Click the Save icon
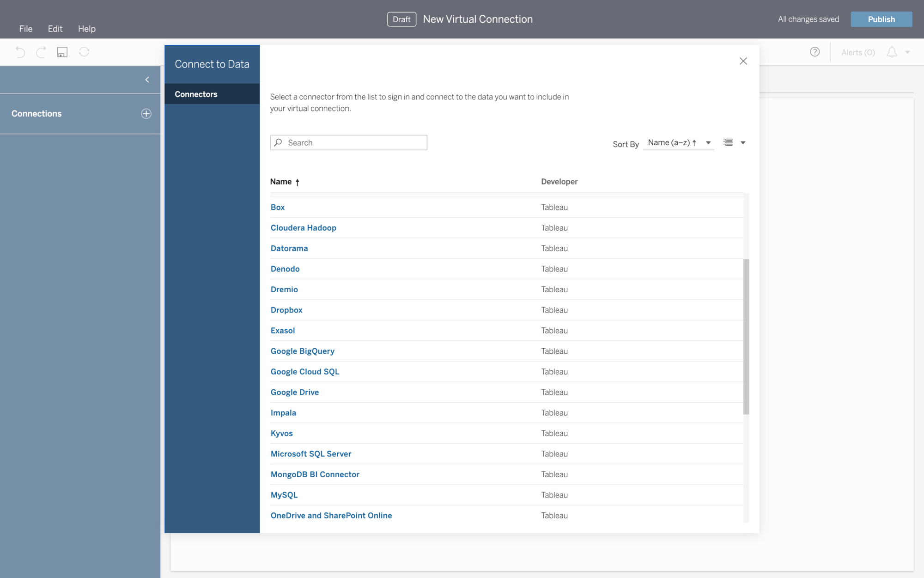This screenshot has width=924, height=578. [x=62, y=52]
